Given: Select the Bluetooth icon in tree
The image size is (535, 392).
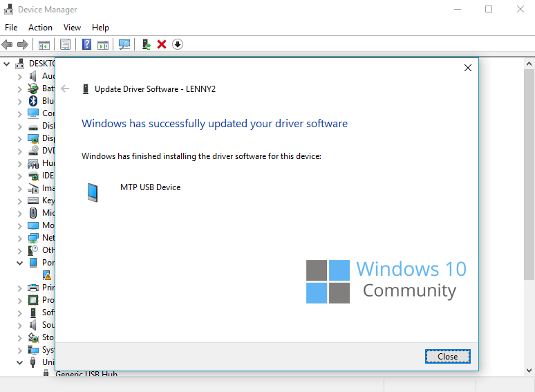Looking at the screenshot, I should (33, 101).
